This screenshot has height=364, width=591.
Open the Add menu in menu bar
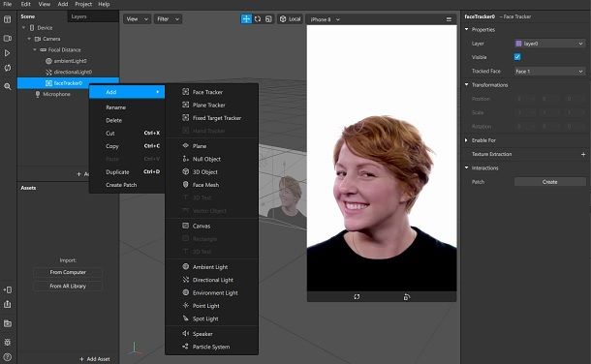coord(63,4)
